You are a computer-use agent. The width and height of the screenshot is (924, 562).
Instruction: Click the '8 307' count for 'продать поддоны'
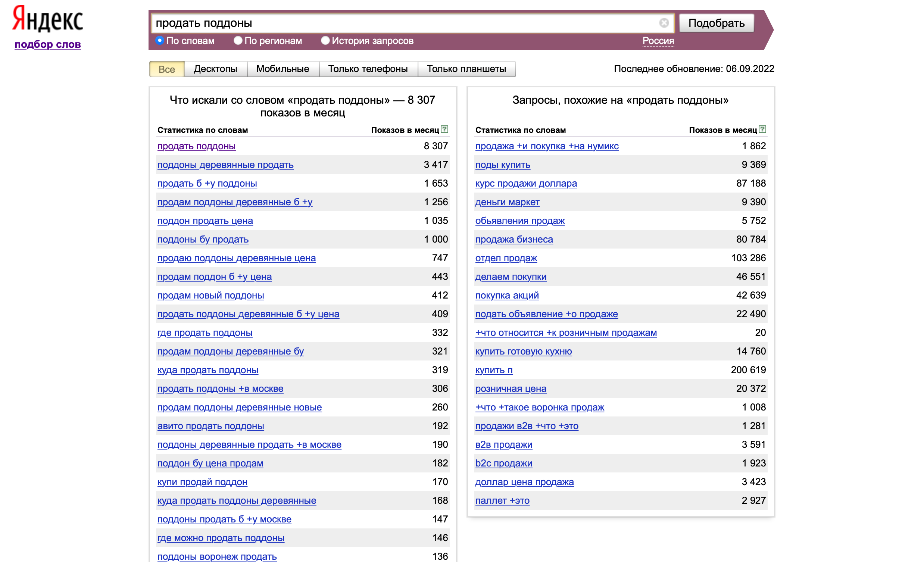pos(436,146)
